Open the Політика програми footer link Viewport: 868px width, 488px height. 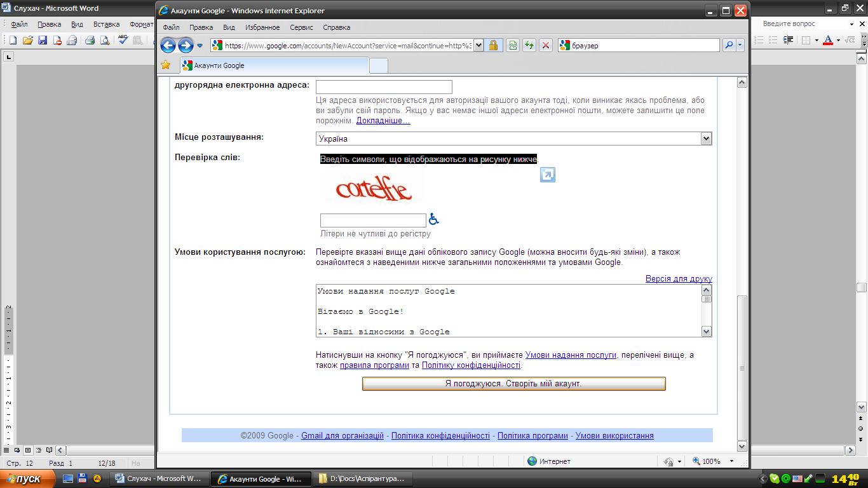coord(532,436)
